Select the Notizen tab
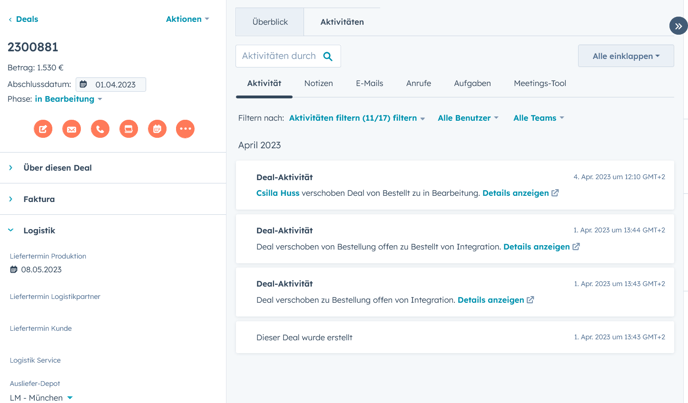This screenshot has width=688, height=403. tap(318, 83)
